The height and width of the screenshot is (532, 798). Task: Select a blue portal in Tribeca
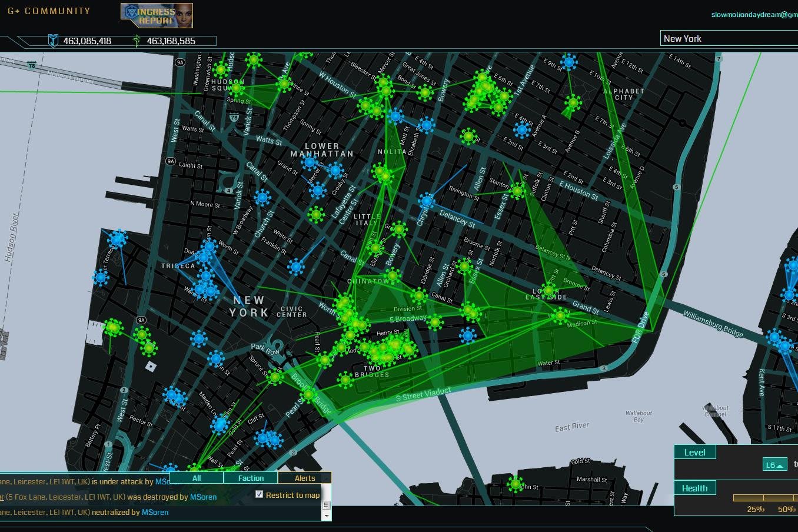(x=207, y=277)
